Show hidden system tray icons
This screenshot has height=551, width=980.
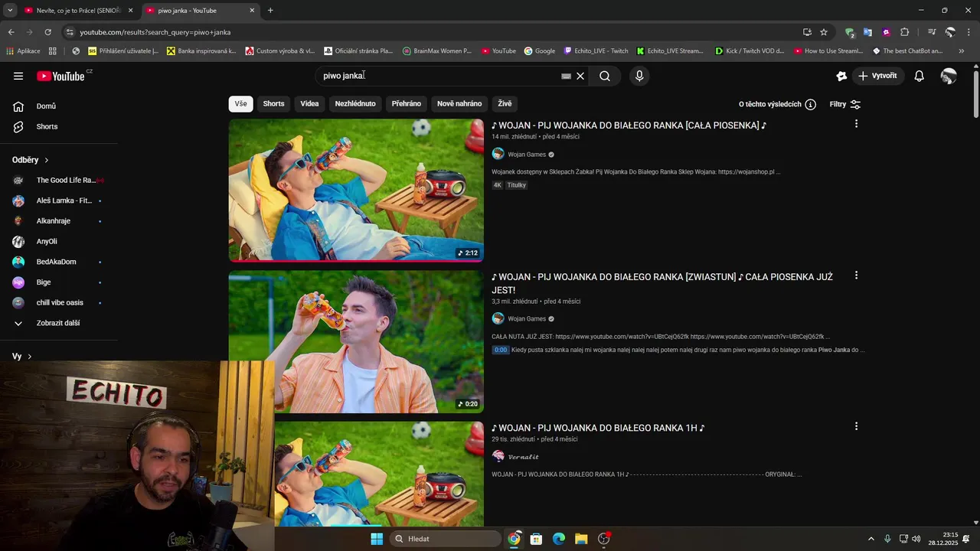(x=871, y=539)
